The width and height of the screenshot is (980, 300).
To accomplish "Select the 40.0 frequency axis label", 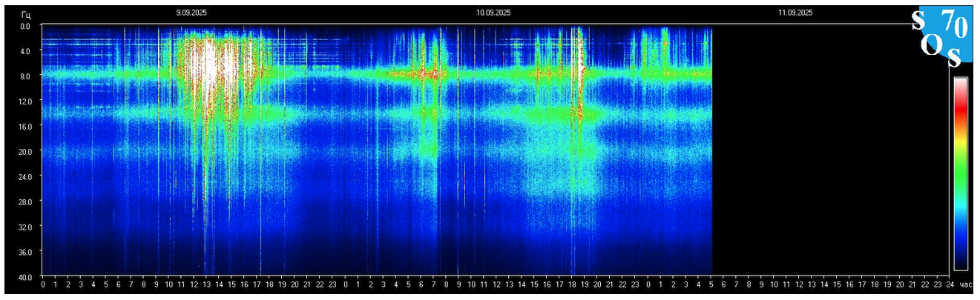I will coord(25,276).
